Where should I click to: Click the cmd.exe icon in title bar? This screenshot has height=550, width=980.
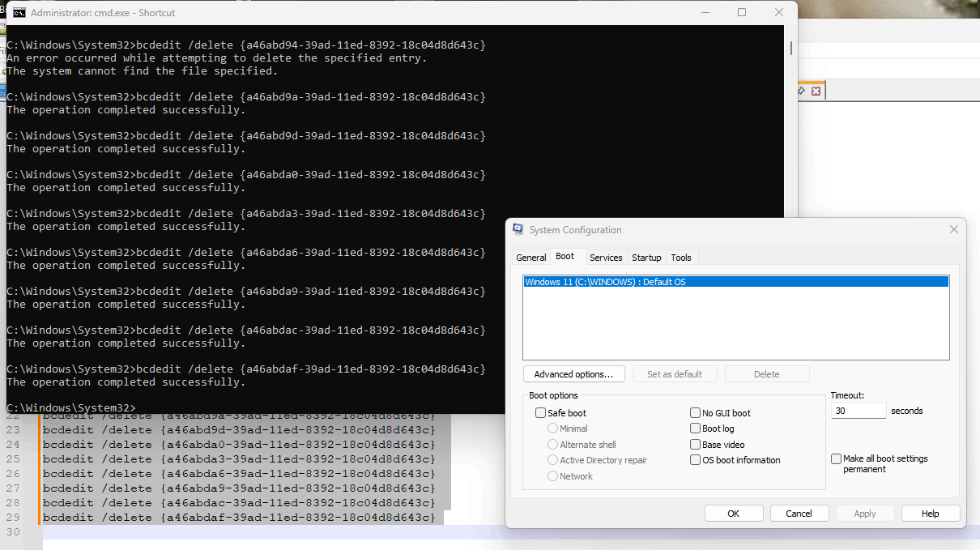click(x=19, y=12)
